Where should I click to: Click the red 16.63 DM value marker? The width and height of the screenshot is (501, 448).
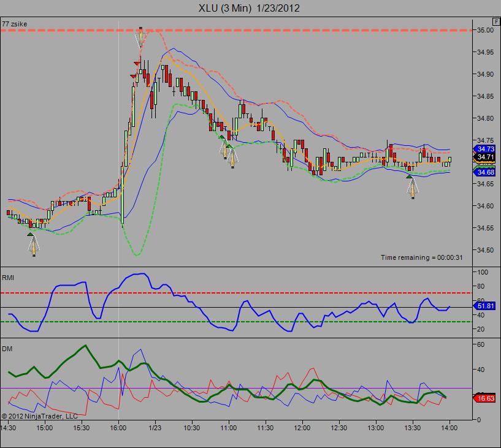point(484,398)
